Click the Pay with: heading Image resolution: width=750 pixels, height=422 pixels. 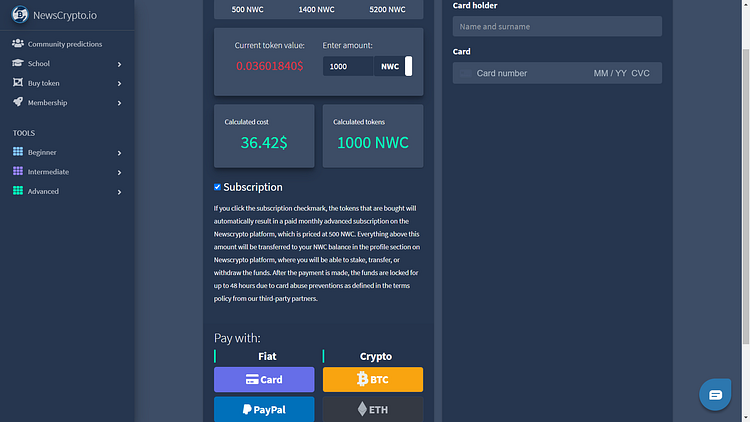click(237, 338)
